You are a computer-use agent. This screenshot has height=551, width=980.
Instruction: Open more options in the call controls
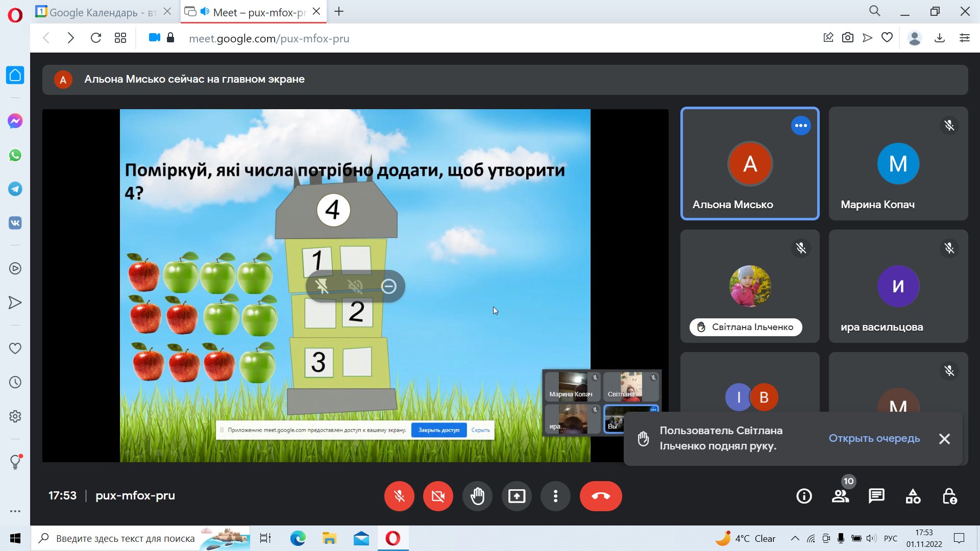[555, 496]
